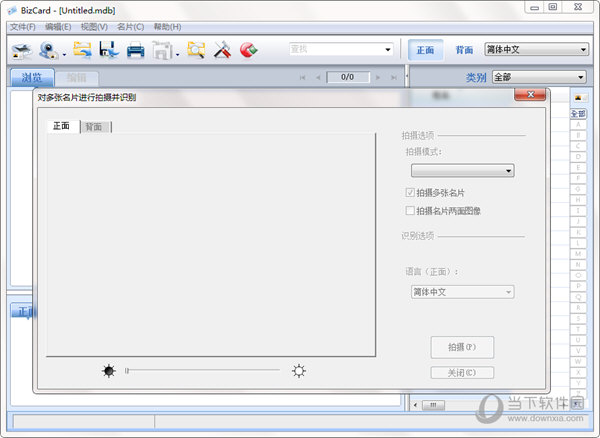Click the folder with magnifier search icon

click(x=196, y=50)
